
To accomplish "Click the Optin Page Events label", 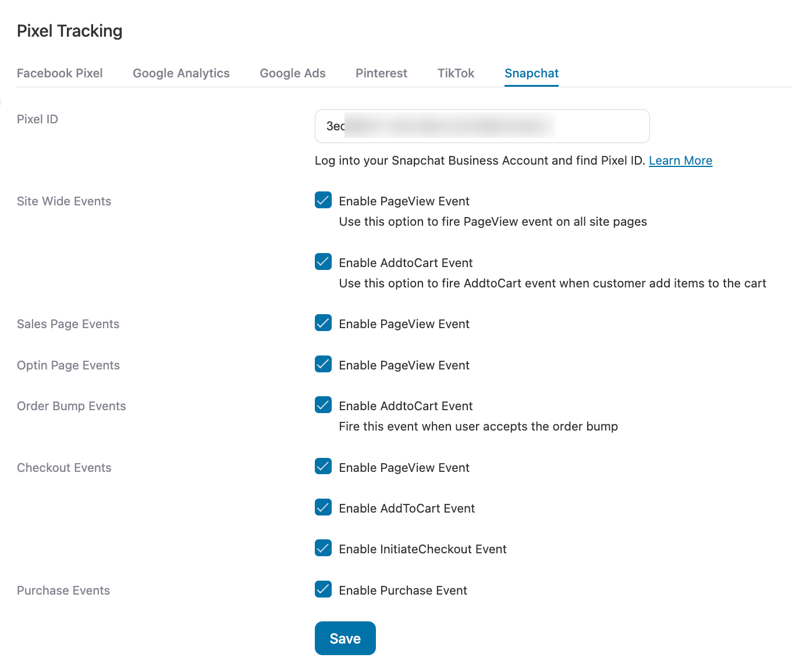I will coord(68,365).
